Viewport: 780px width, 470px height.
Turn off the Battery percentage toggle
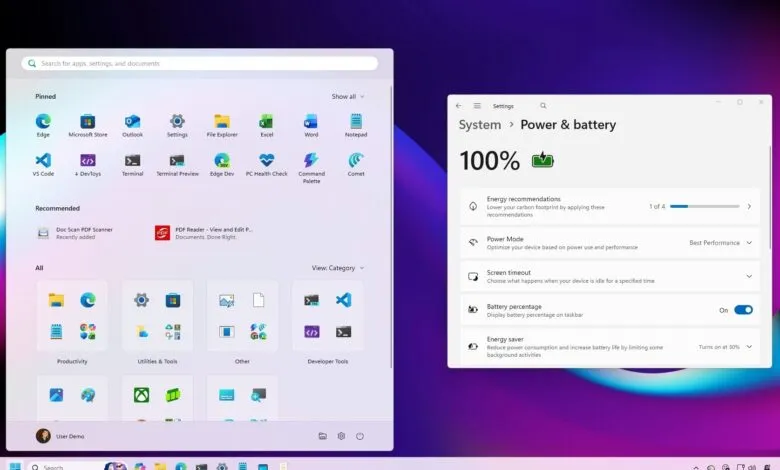click(743, 310)
